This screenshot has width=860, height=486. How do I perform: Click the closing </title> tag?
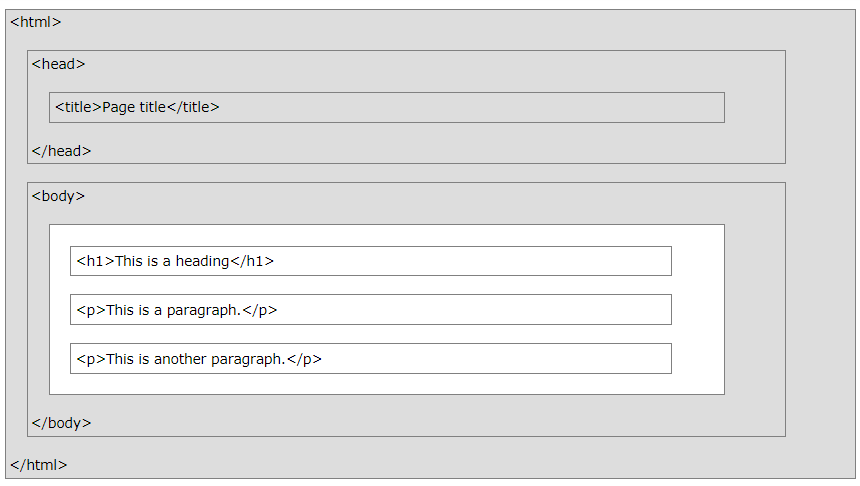pyautogui.click(x=193, y=107)
